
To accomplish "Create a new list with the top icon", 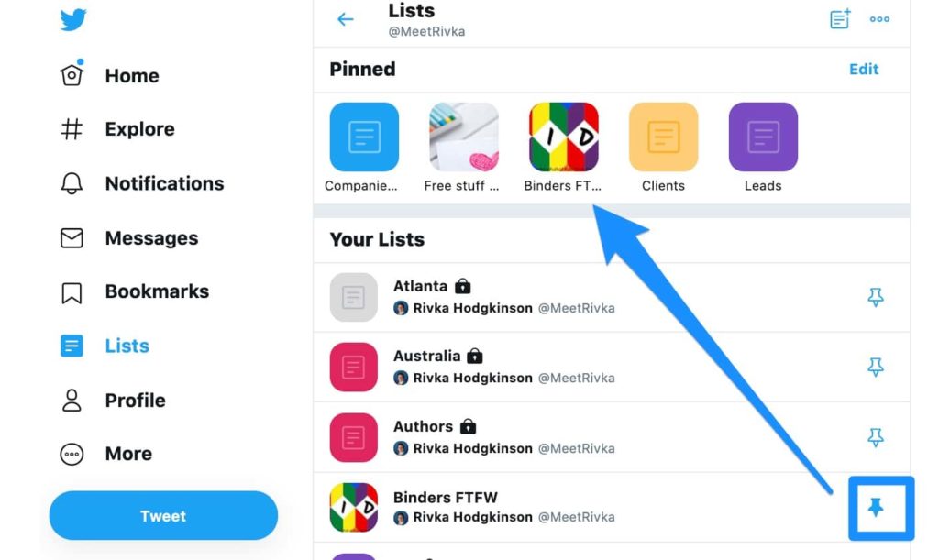I will (840, 19).
